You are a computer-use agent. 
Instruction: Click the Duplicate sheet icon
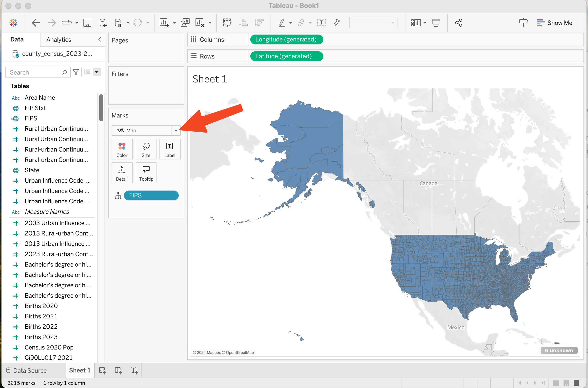coord(185,23)
